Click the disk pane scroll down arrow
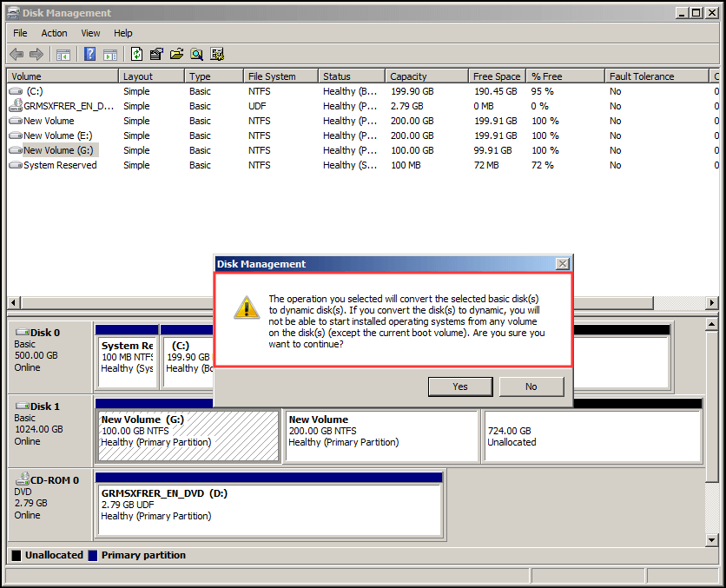 (711, 540)
